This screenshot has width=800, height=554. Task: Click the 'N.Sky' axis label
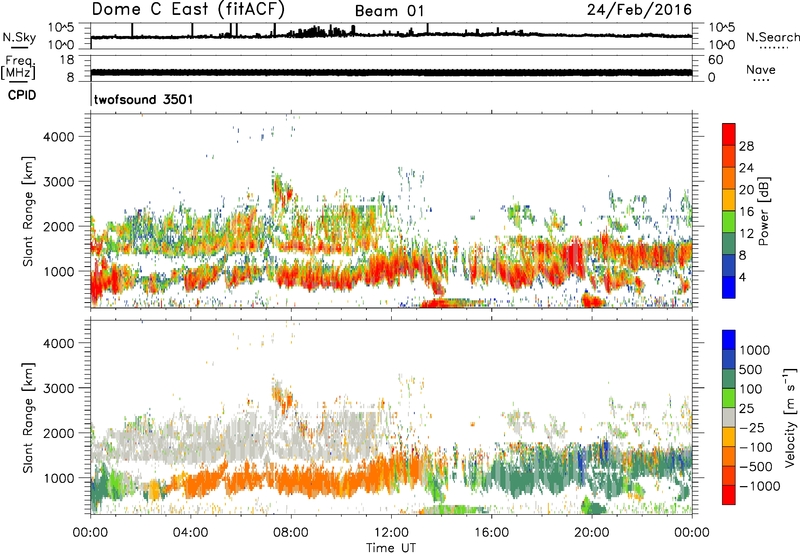click(x=19, y=37)
